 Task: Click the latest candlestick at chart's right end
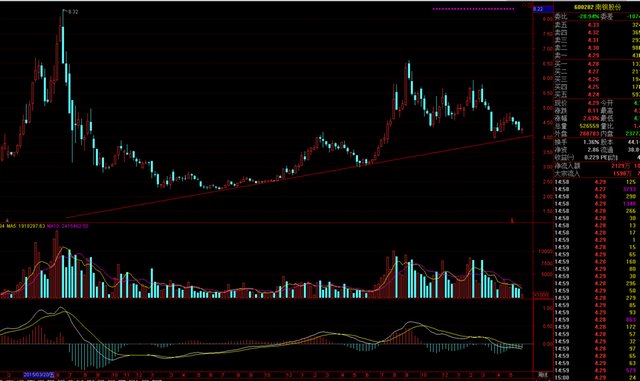point(522,130)
